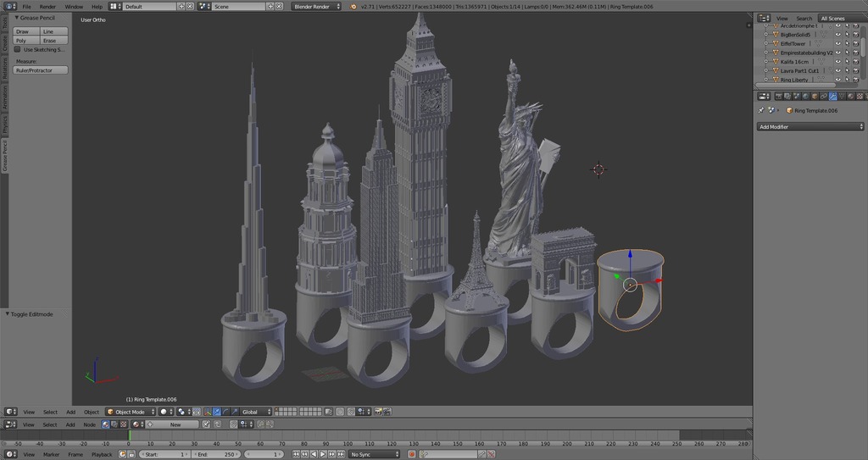Toggle visibility of Empirestatebuilding V2
Screen dimensions: 868x460
[838, 53]
